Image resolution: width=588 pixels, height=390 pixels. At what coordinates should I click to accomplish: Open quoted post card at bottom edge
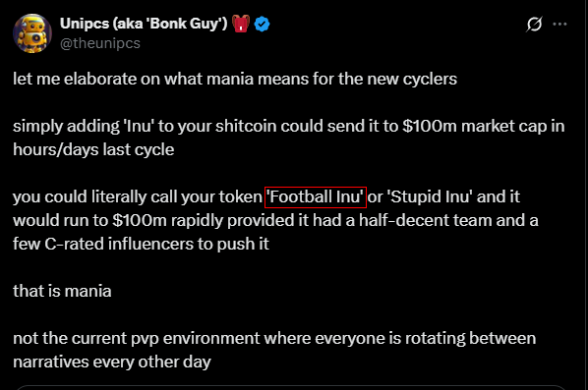pyautogui.click(x=291, y=387)
